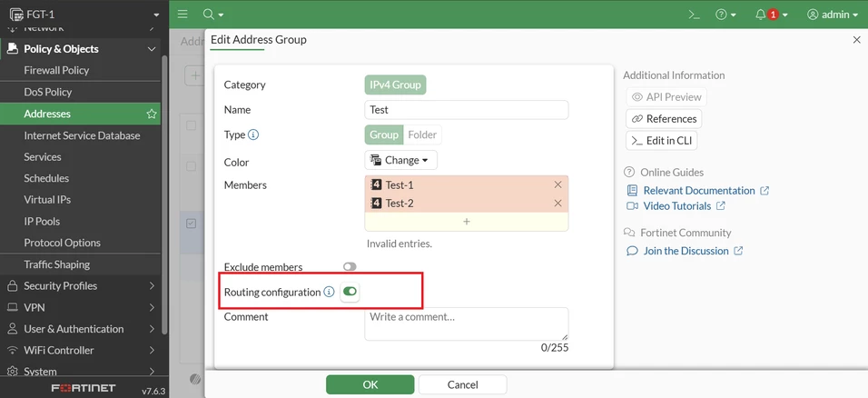Click the API Preview button
The image size is (868, 398).
[x=666, y=97]
